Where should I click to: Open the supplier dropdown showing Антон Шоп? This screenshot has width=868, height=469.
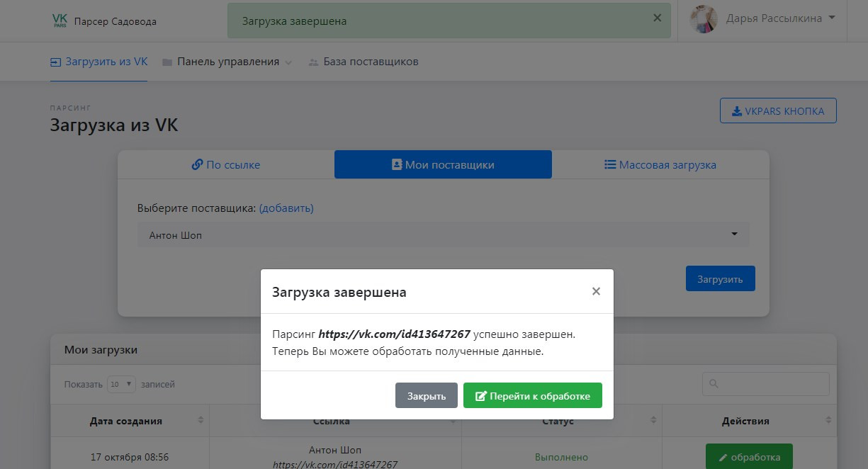point(443,235)
